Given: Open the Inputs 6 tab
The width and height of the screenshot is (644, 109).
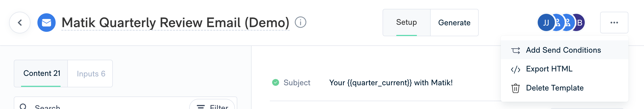Looking at the screenshot, I should (x=91, y=74).
